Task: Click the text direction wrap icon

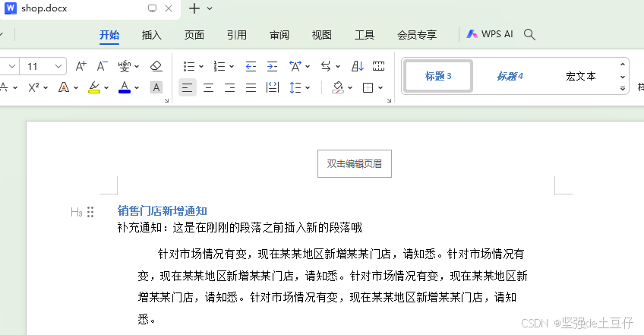Action: (x=326, y=66)
